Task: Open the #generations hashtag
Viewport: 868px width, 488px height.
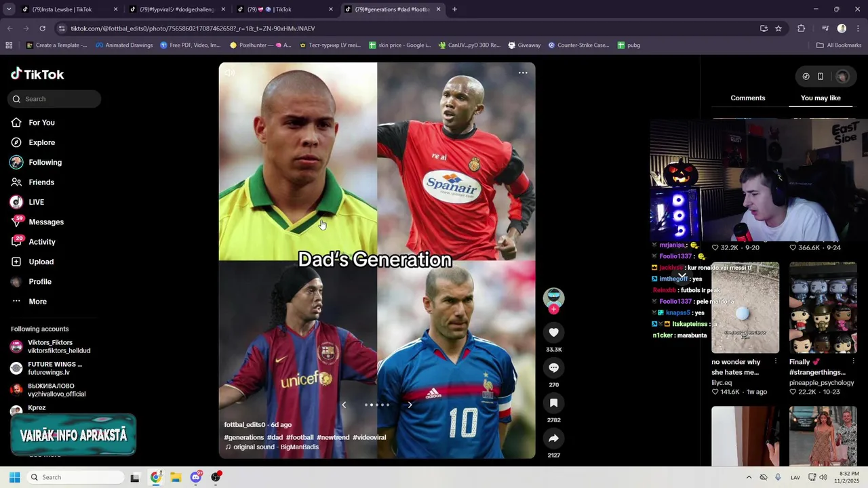Action: [244, 438]
